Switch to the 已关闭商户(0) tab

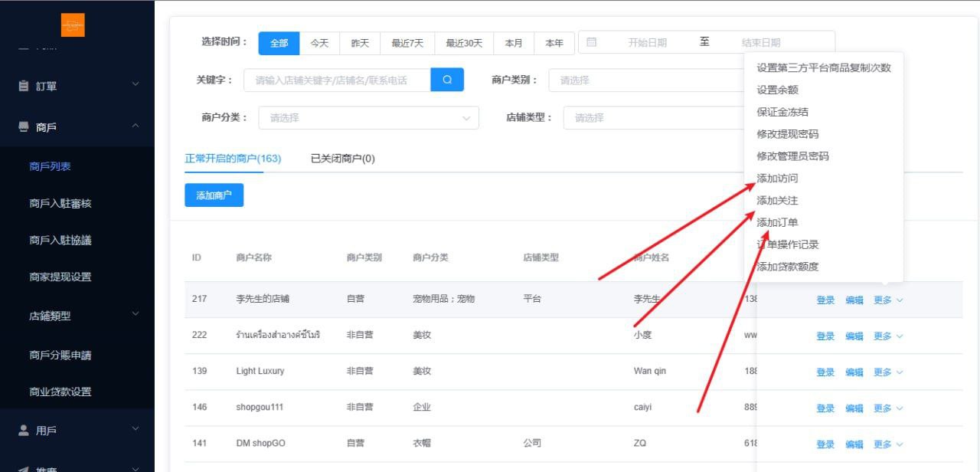coord(342,159)
